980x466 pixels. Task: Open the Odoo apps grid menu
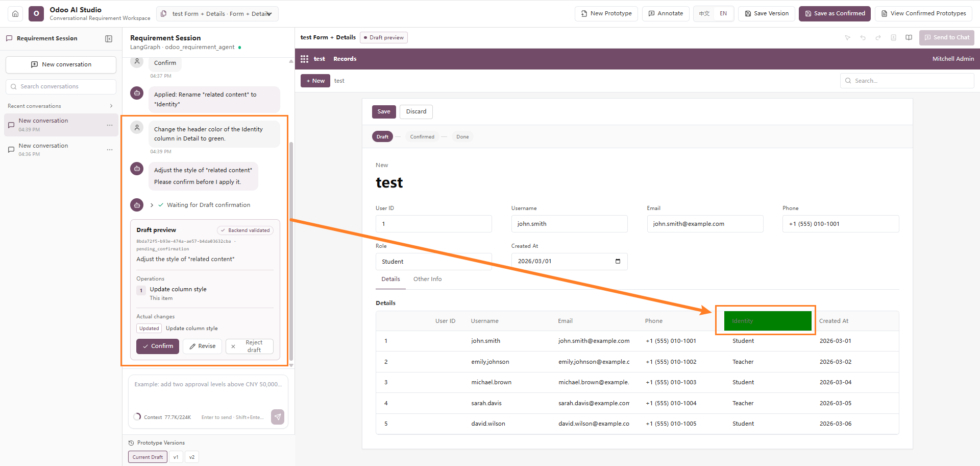click(305, 59)
